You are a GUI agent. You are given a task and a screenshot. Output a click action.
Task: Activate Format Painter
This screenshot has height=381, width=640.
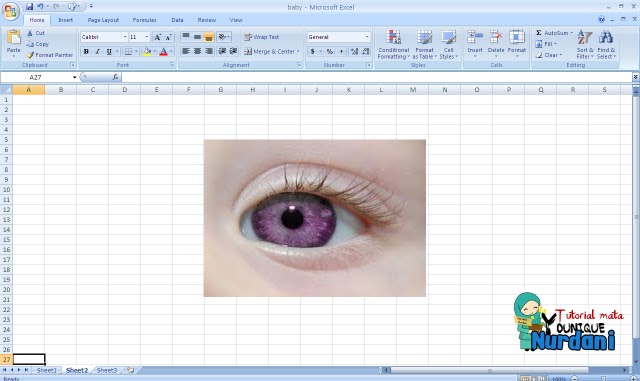tap(50, 55)
